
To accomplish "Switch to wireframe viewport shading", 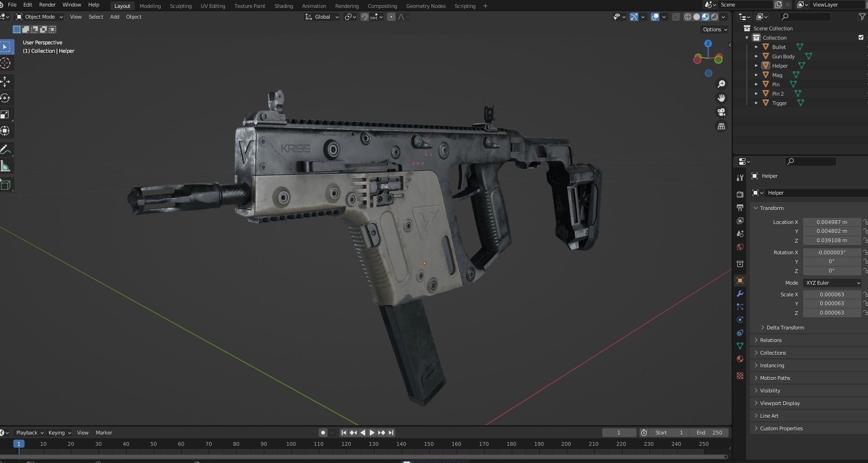I will click(x=688, y=17).
